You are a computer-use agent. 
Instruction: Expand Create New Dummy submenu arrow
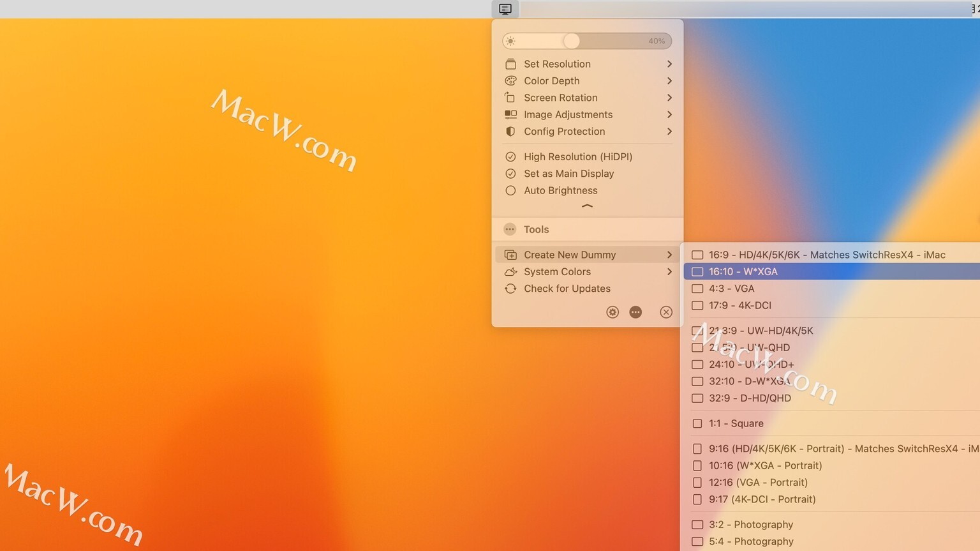pyautogui.click(x=669, y=255)
